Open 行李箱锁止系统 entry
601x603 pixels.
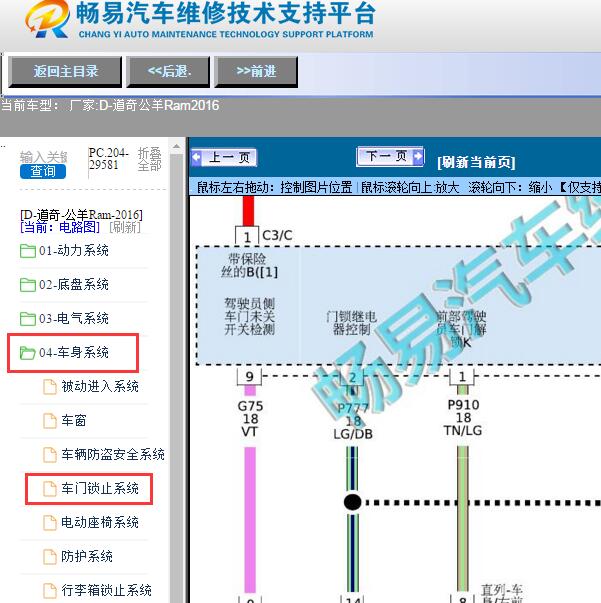click(107, 590)
